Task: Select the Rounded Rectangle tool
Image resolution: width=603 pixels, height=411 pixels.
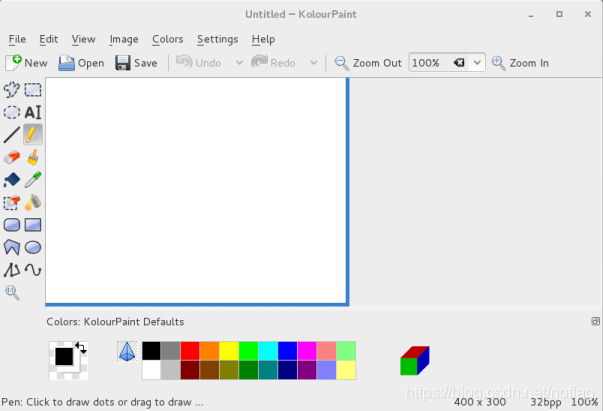Action: [x=12, y=225]
